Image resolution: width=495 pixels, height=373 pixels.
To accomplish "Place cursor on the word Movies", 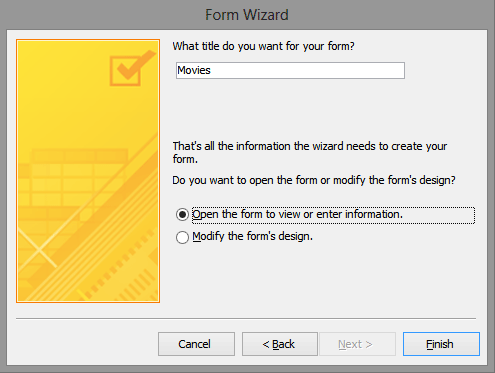I will click(x=194, y=70).
